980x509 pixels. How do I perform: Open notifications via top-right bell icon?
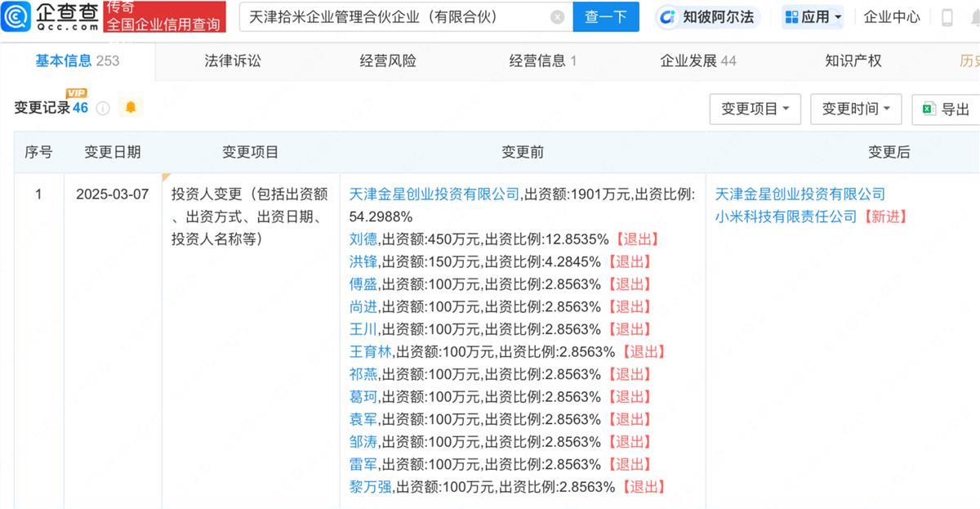974,16
